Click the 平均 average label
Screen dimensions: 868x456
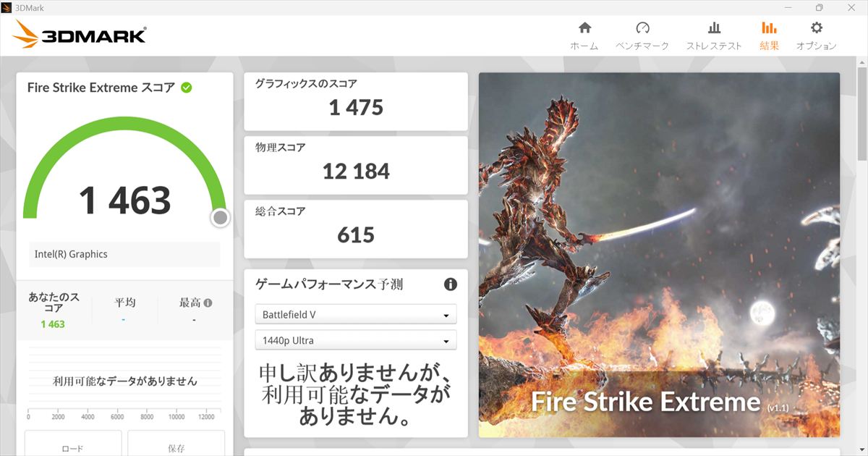124,303
